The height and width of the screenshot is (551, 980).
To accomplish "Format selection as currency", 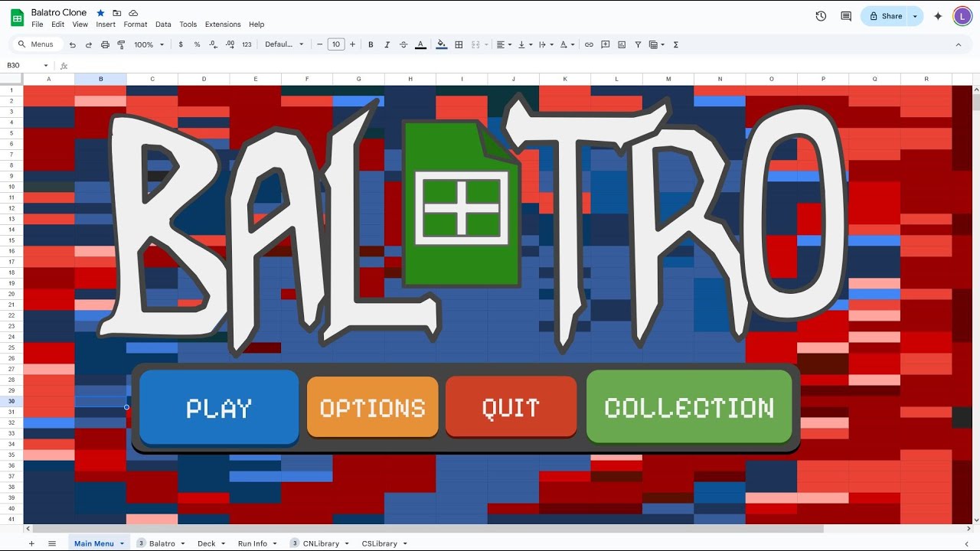I will [x=181, y=44].
